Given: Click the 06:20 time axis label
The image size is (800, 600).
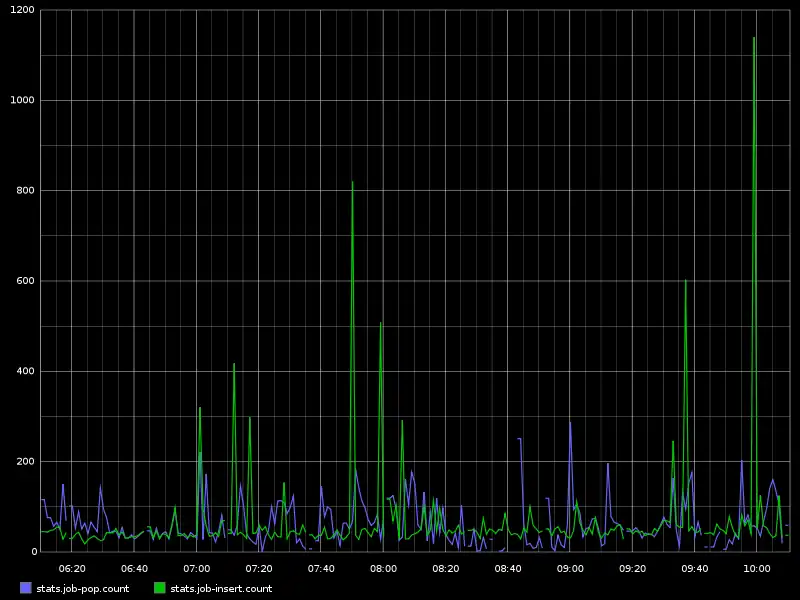Looking at the screenshot, I should click(72, 568).
